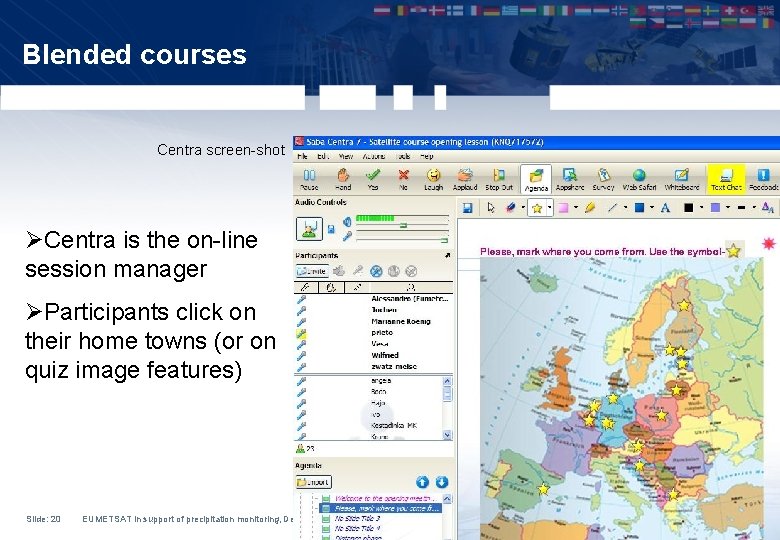
Task: Select the pointer arrow whiteboard tool
Action: tap(491, 208)
